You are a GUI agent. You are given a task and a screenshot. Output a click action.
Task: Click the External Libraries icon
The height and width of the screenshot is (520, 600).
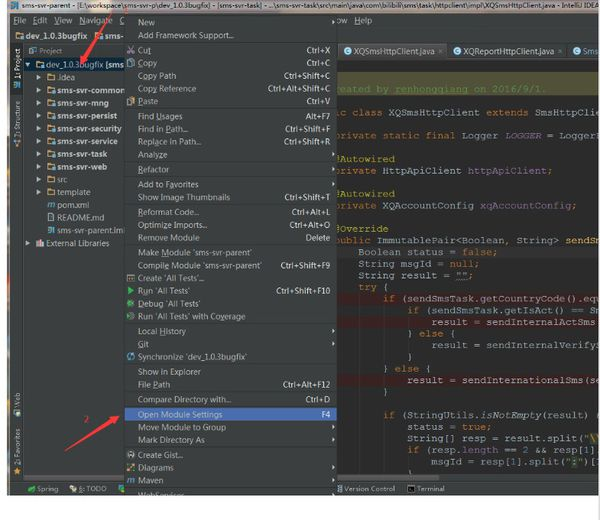point(40,243)
